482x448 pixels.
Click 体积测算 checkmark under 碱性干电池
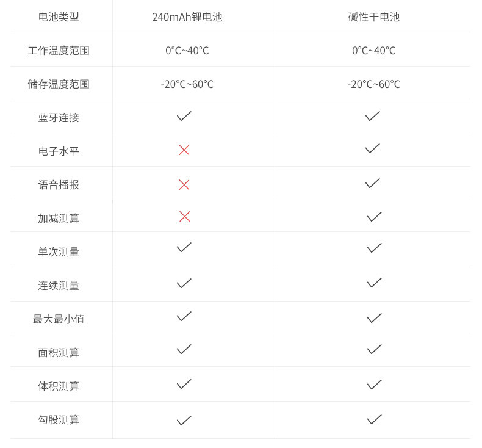(375, 385)
